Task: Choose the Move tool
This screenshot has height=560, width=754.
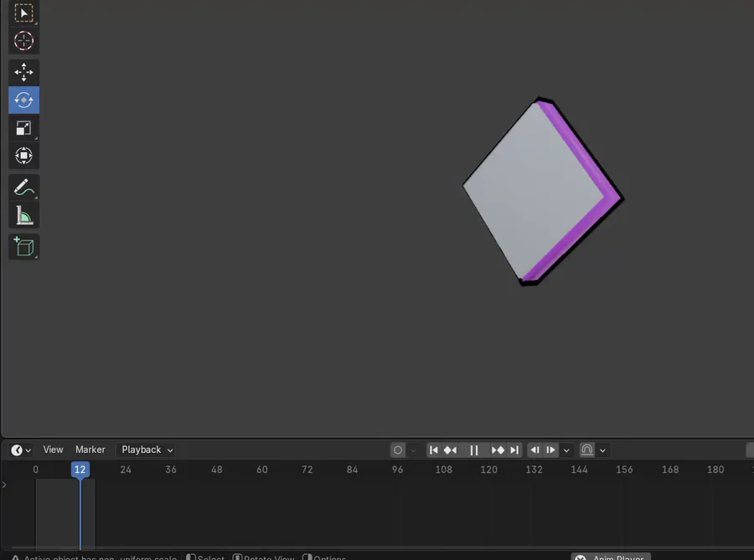Action: [23, 73]
